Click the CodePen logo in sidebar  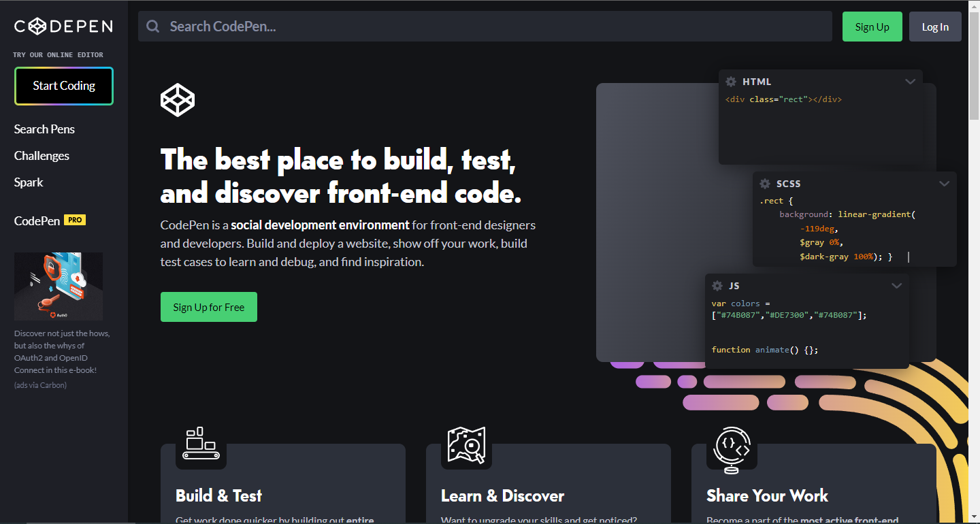pos(63,27)
